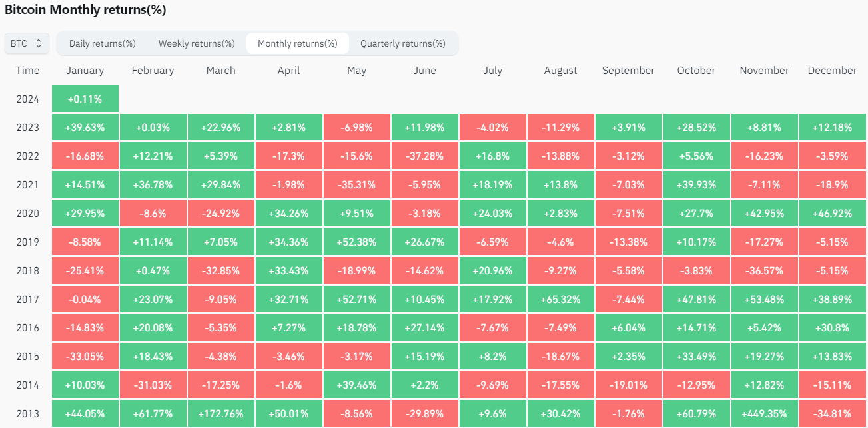
Task: Click the October column header
Action: pos(696,70)
